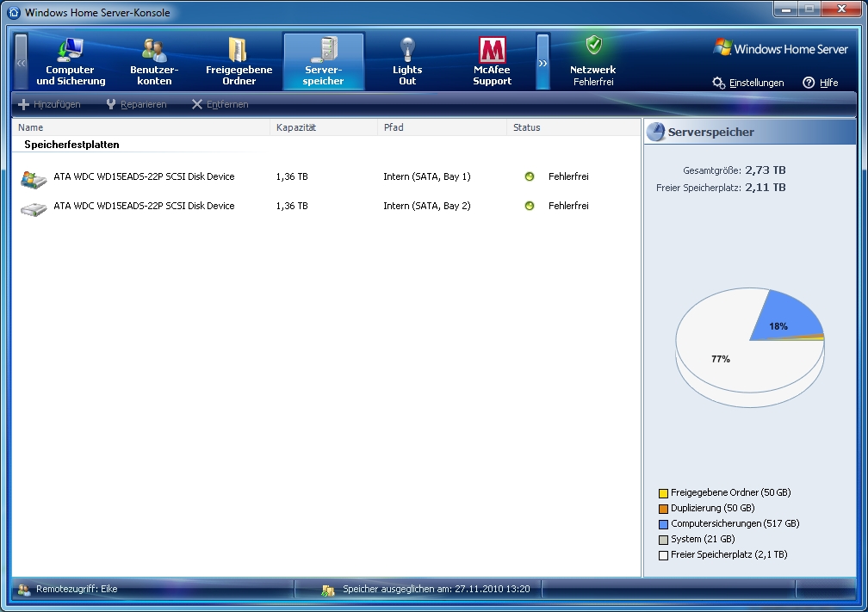Click the Entfernen toolbar button

(x=220, y=104)
